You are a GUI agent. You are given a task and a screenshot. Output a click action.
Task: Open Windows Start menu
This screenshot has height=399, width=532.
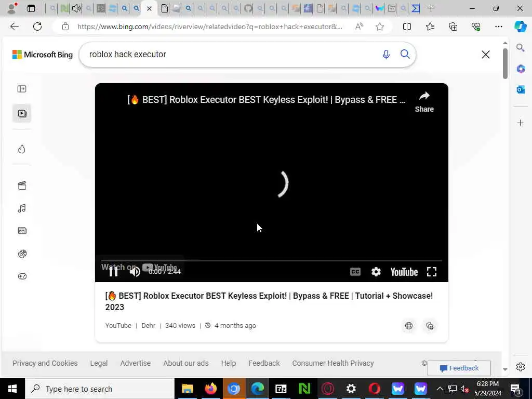click(12, 389)
